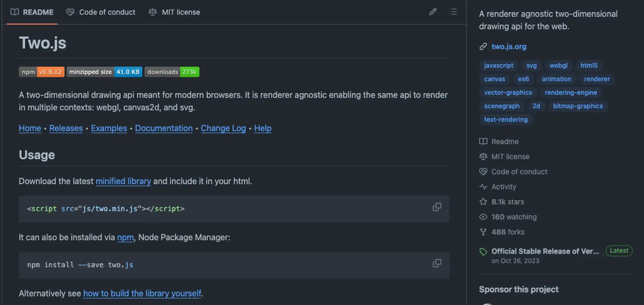Select the webgl topic tag
Screen dimensions: 644x305
(x=558, y=65)
